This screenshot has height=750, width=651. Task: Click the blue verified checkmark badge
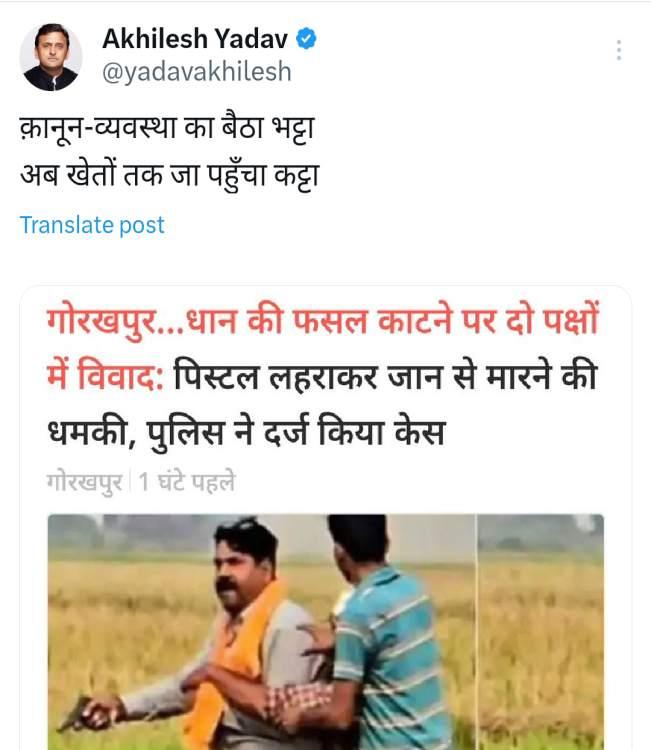[x=306, y=39]
